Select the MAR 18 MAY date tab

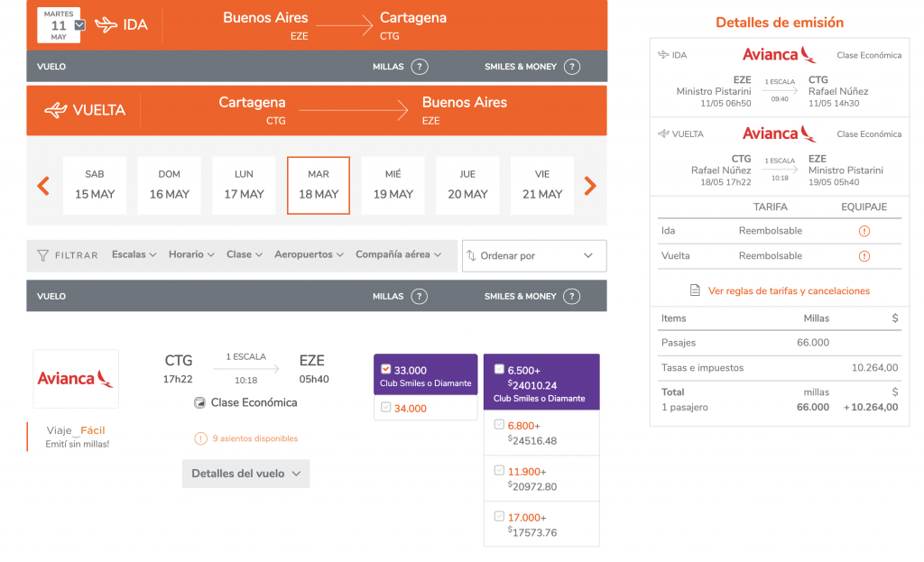(319, 186)
